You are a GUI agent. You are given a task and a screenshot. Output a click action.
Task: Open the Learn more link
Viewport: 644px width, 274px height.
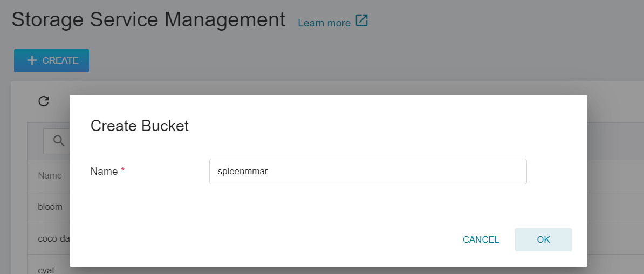(324, 23)
